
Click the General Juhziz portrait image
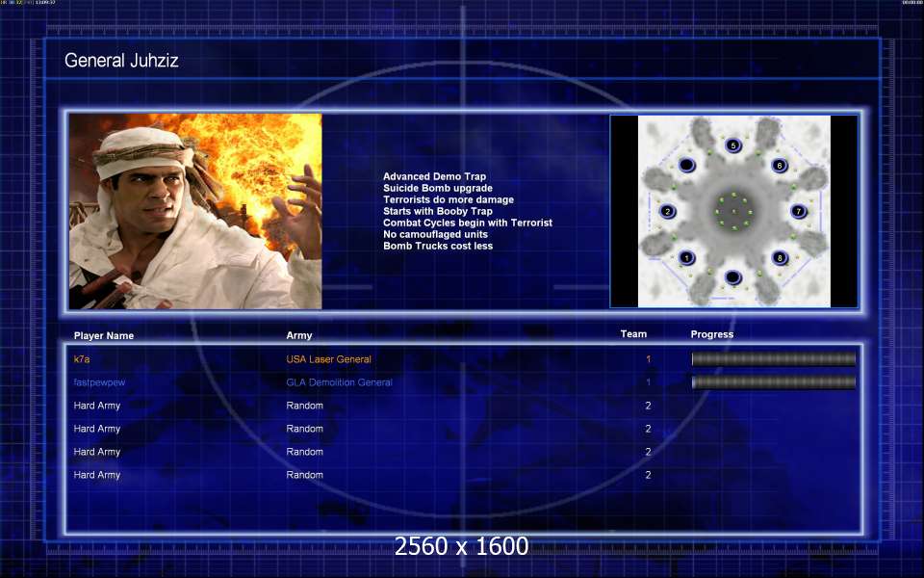click(x=195, y=211)
